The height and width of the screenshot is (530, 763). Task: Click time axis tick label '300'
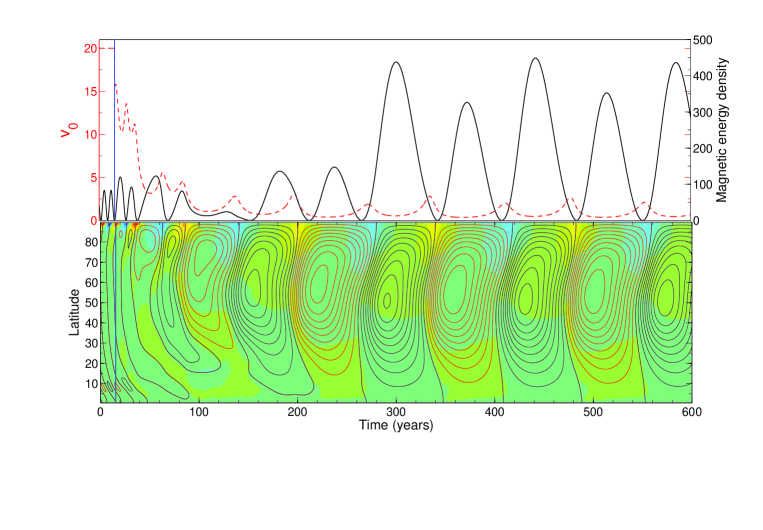tap(396, 412)
